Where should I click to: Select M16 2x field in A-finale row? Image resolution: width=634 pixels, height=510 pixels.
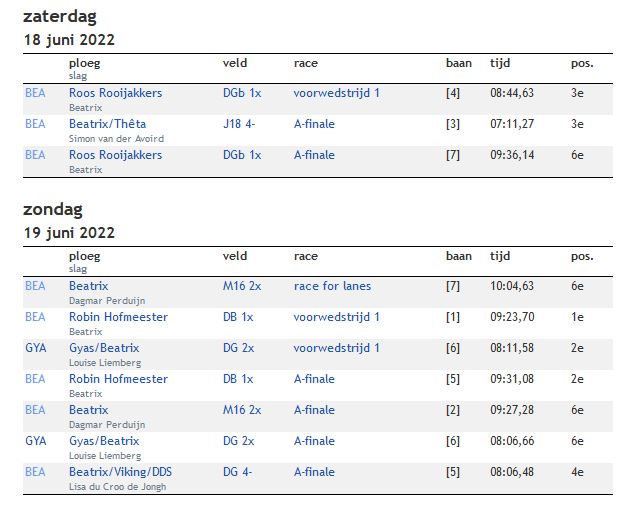pos(242,410)
